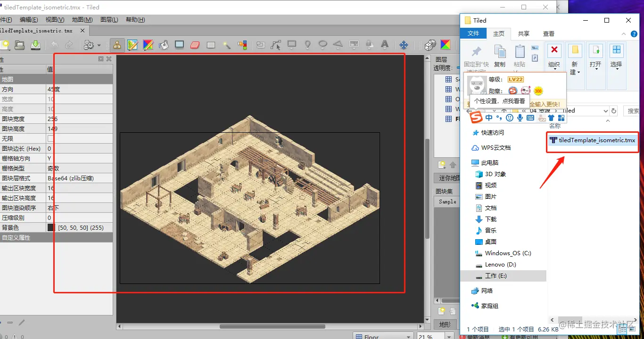This screenshot has height=339, width=644.
Task: Select the Edit Polygons tool
Action: 276,45
